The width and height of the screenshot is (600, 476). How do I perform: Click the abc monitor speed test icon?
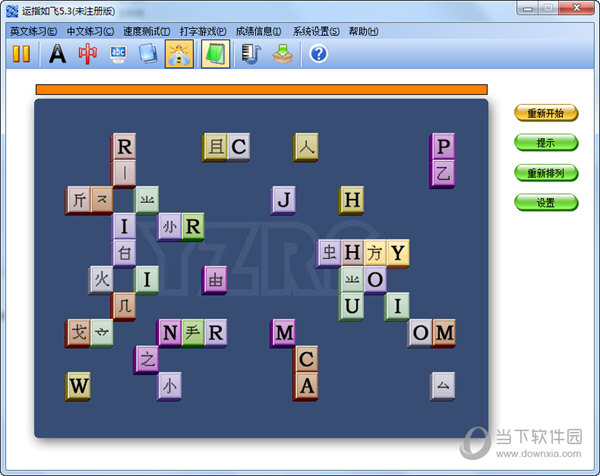[x=118, y=54]
